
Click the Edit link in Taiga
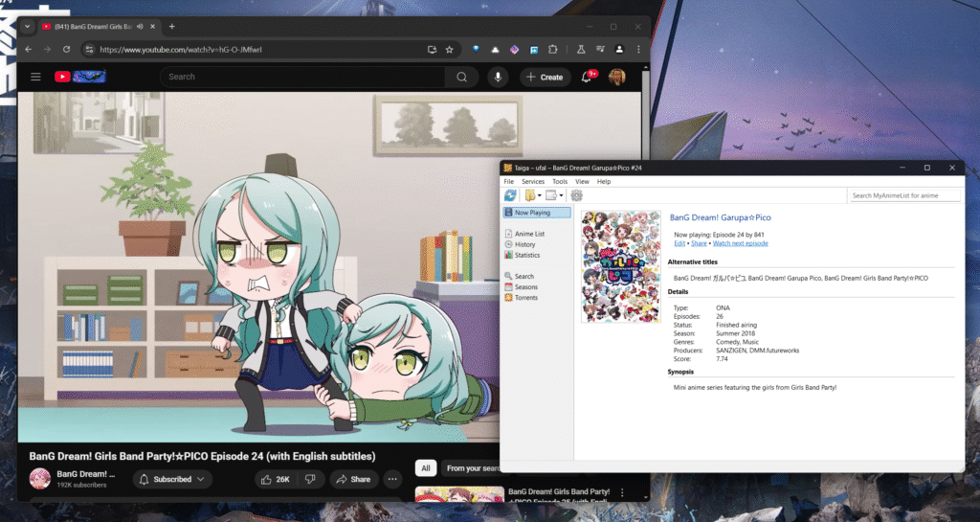679,243
